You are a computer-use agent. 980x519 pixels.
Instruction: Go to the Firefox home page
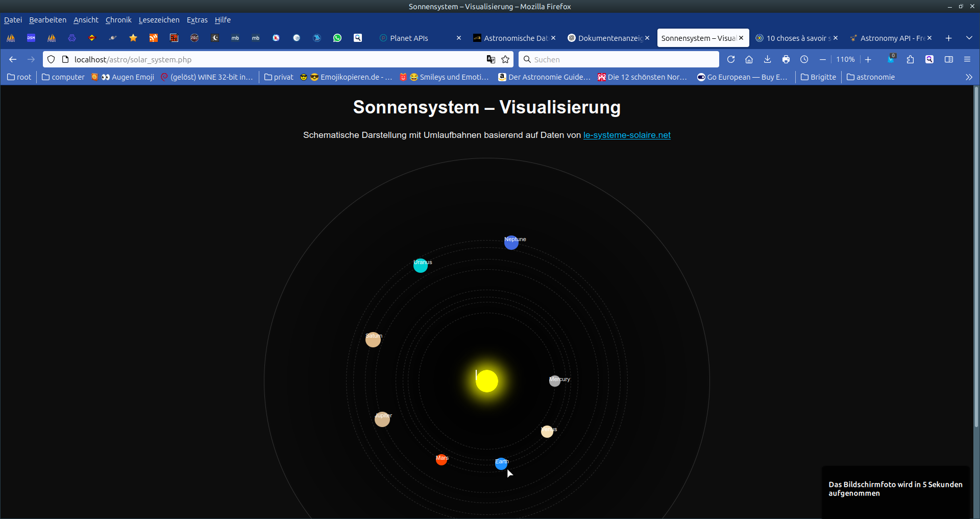[749, 59]
